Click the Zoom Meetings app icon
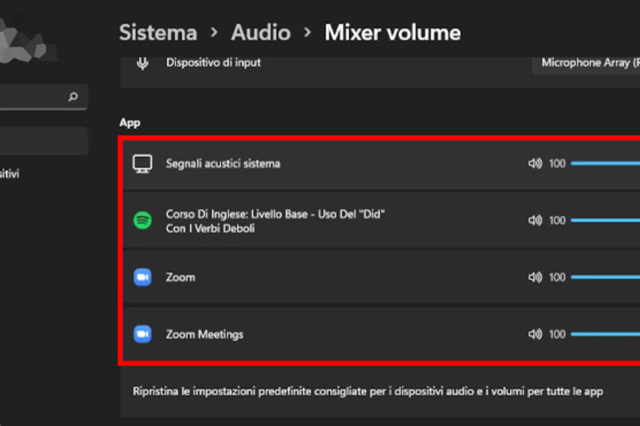This screenshot has height=426, width=640. (x=142, y=334)
